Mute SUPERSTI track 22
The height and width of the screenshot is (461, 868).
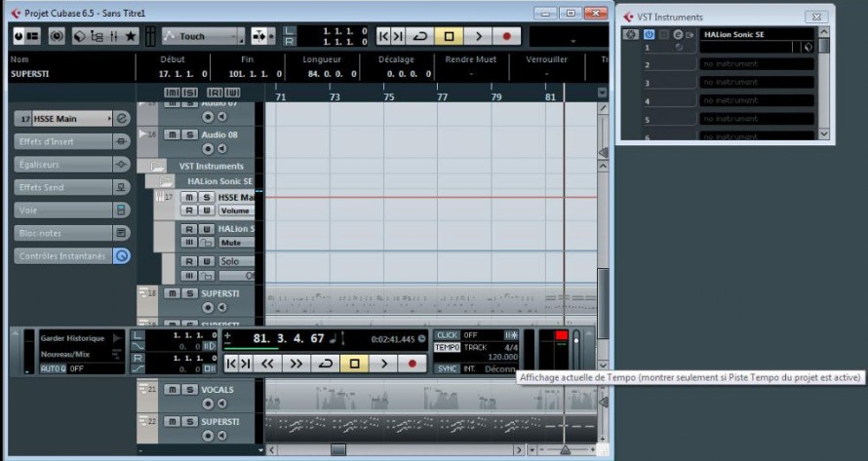tap(173, 422)
